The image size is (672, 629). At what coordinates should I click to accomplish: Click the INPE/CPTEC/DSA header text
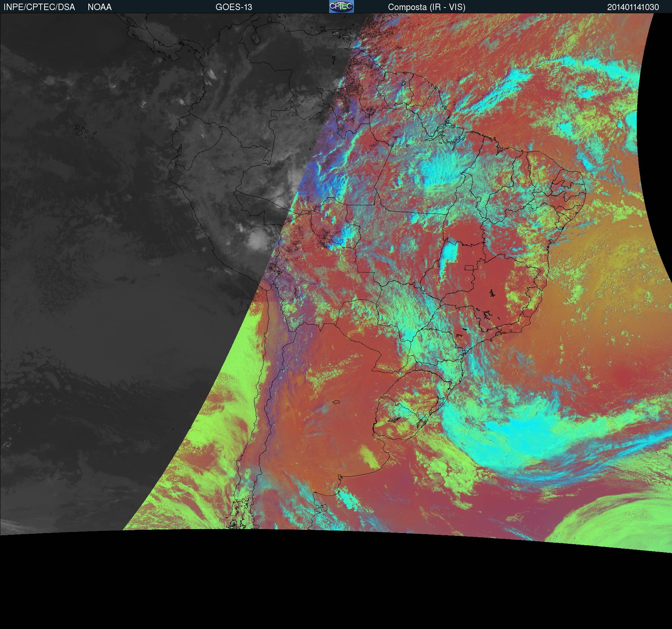(x=39, y=7)
